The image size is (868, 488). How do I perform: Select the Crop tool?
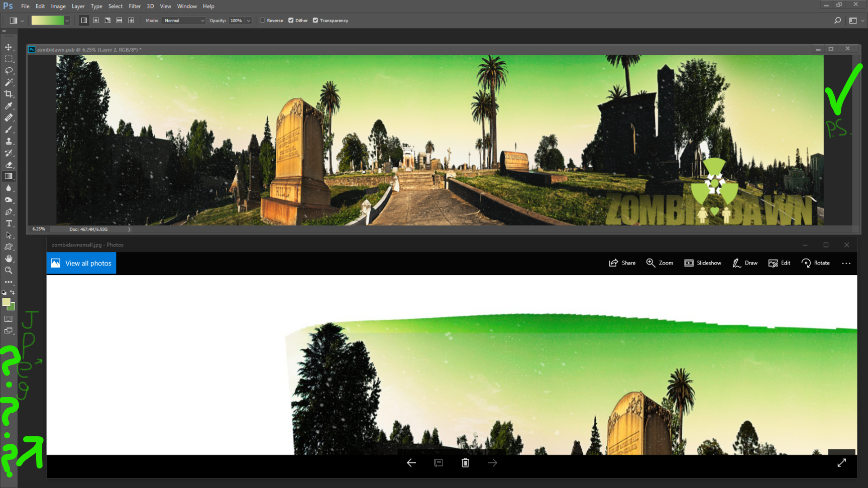click(9, 94)
